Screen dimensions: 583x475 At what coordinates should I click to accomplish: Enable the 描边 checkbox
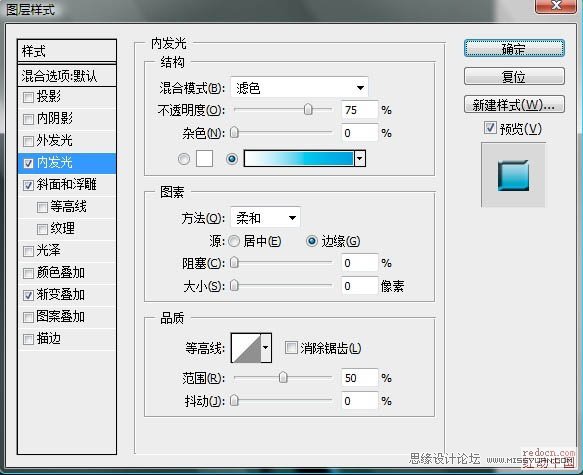28,339
